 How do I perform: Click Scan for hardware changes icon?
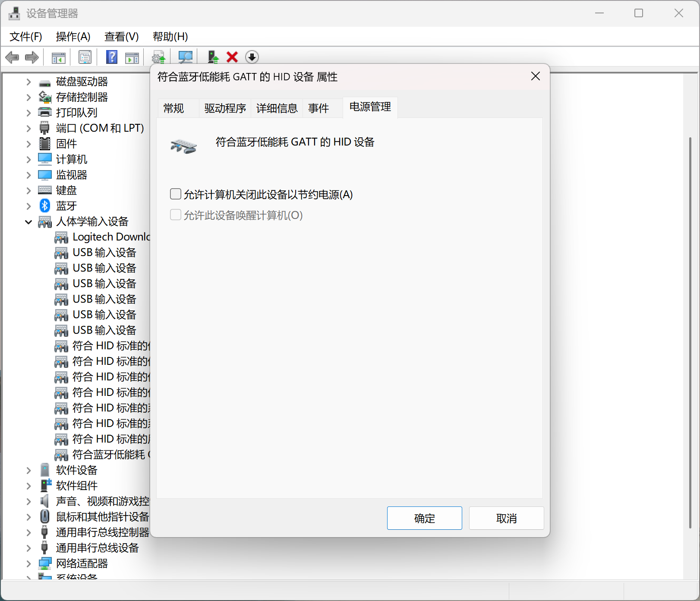point(186,57)
